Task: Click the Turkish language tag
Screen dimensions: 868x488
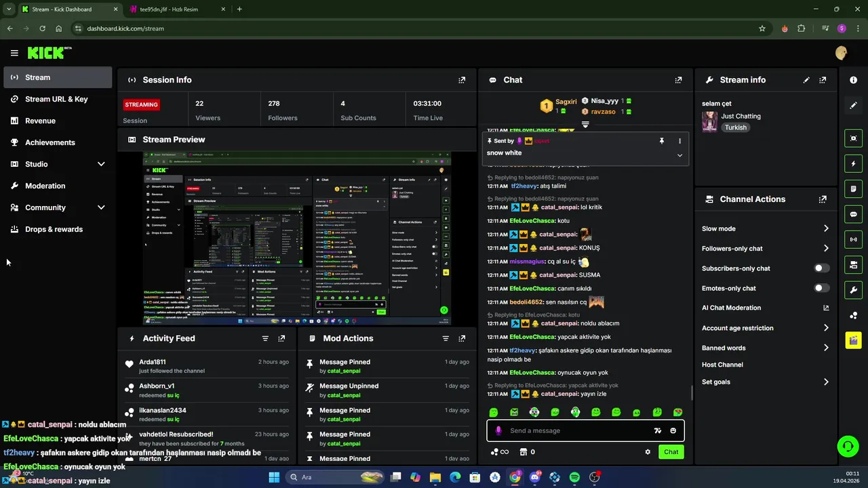Action: coord(735,127)
